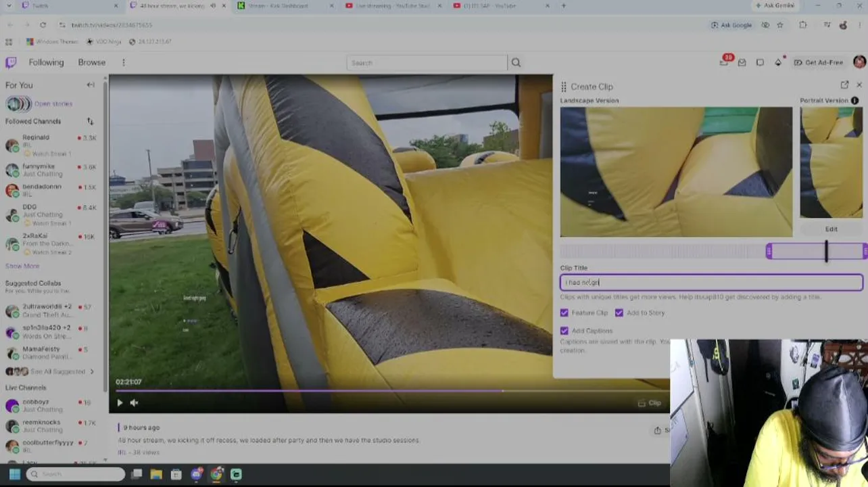Screen dimensions: 868x487
Task: Open Chrome from the taskbar
Action: coord(216,474)
